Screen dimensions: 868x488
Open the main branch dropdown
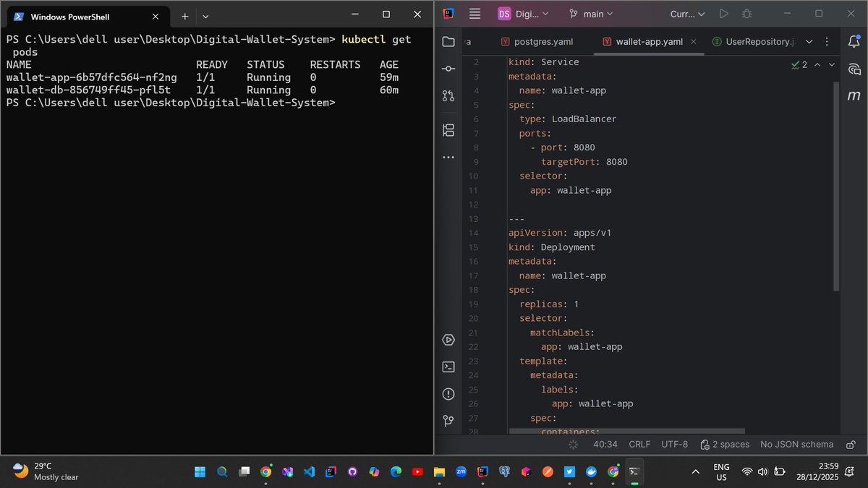coord(591,14)
